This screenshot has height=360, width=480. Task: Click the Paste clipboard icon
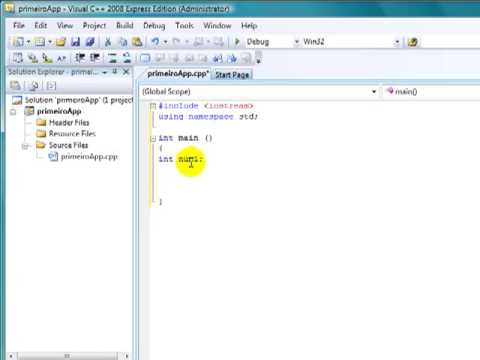point(137,42)
